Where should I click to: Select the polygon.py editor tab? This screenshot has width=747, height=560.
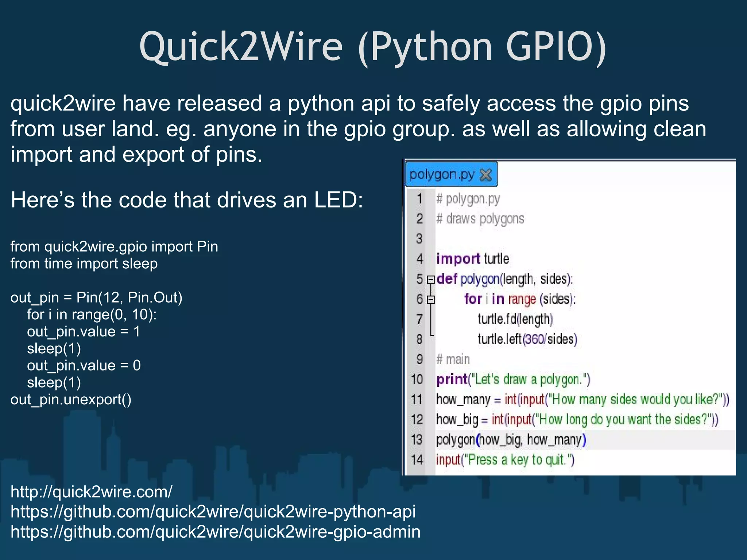tap(442, 175)
